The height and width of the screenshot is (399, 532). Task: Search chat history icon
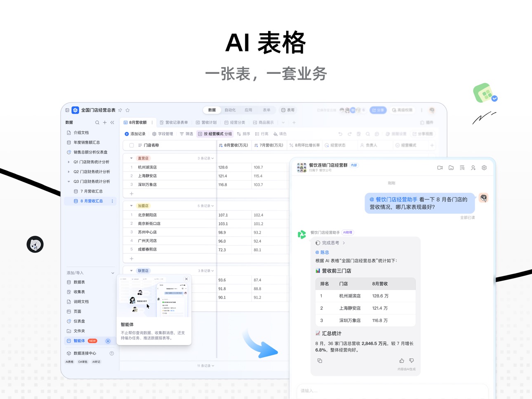[x=462, y=168]
